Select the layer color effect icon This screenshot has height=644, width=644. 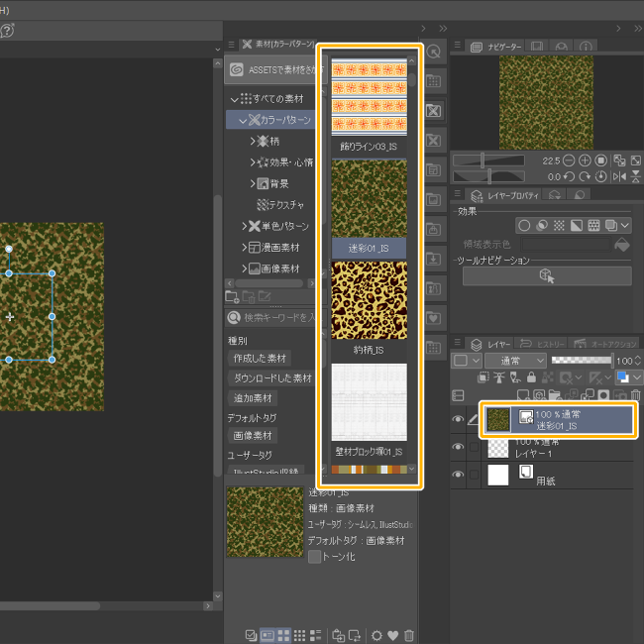pyautogui.click(x=610, y=226)
